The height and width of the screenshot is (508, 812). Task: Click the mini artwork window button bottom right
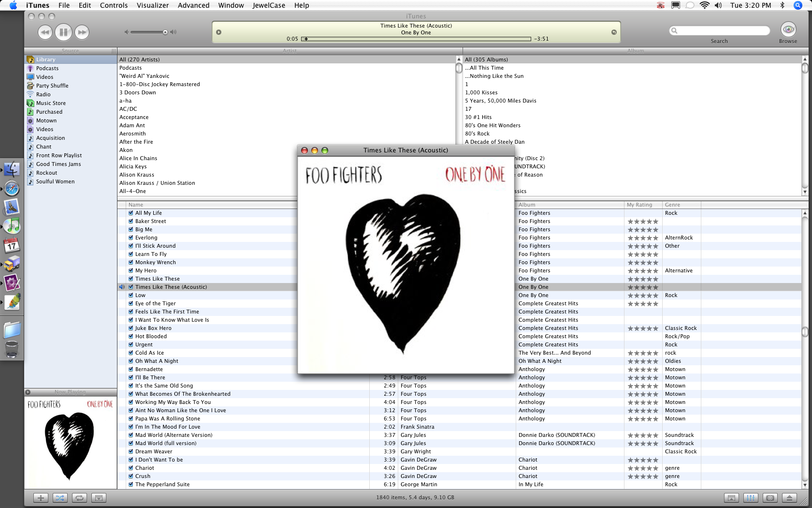point(731,498)
